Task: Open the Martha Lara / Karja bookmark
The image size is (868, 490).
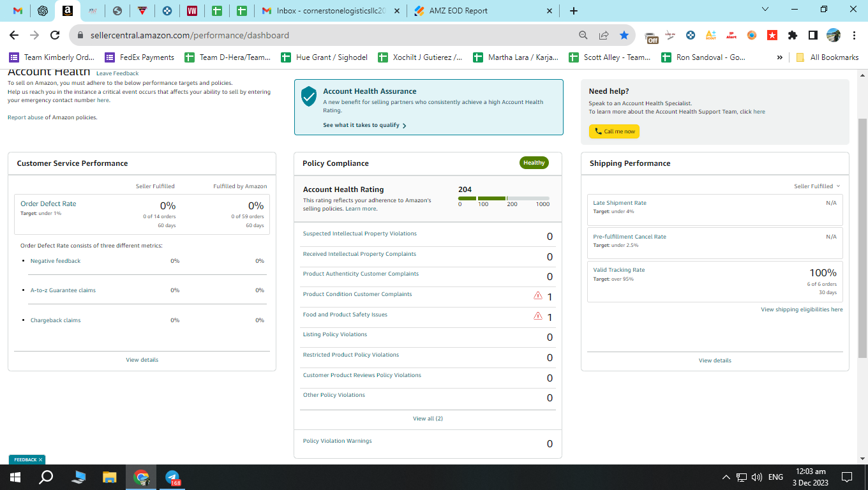Action: tap(516, 57)
